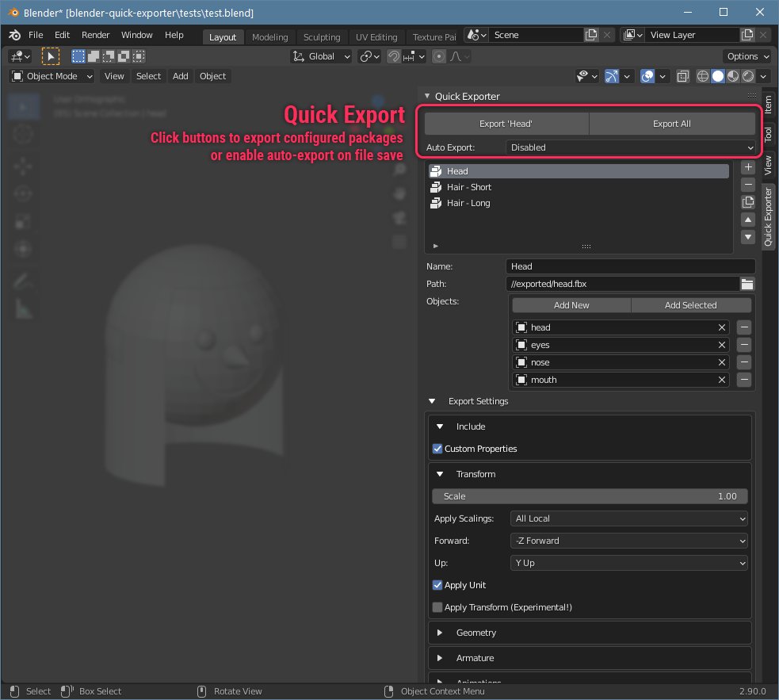Image resolution: width=779 pixels, height=700 pixels.
Task: Remove the 'mouth' object row with minus
Action: pos(744,380)
